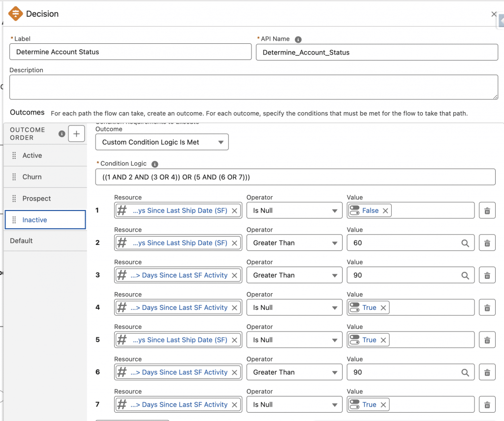Remove the True value pill in condition 7
The image size is (504, 421).
tap(383, 405)
